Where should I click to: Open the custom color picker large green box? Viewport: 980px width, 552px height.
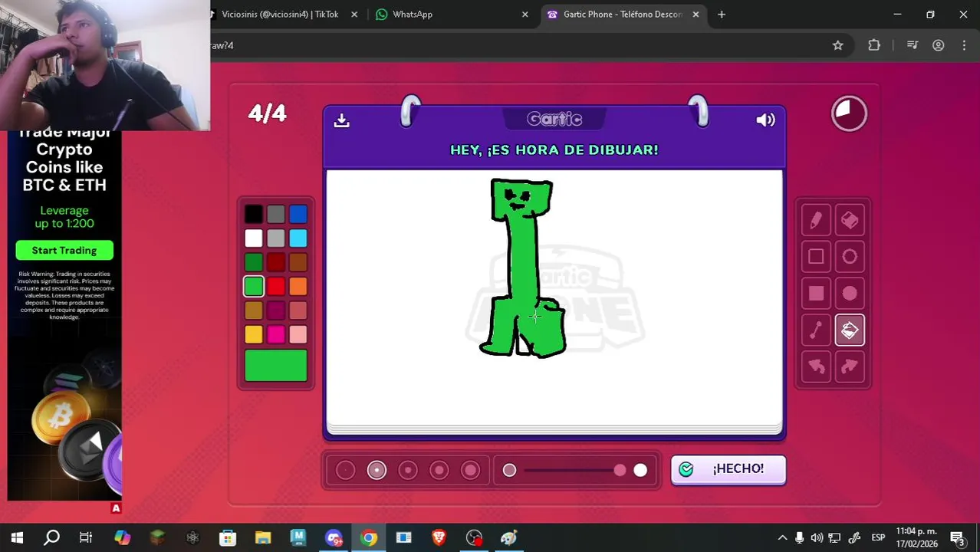[276, 366]
